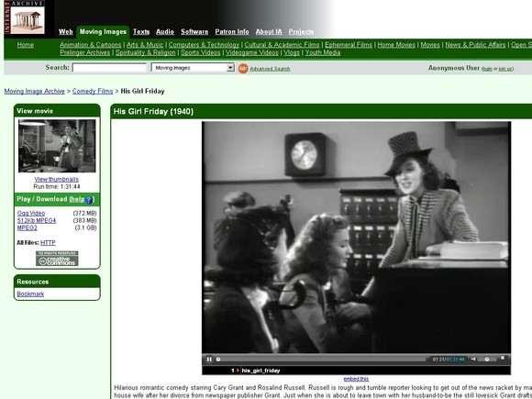Click the View movie thumbnail image
This screenshot has height=399, width=532.
[x=57, y=146]
